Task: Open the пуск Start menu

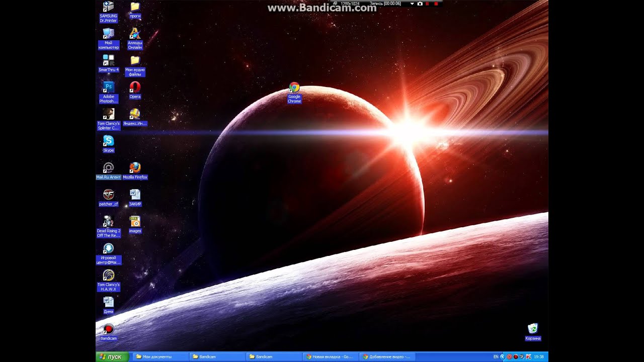Action: pyautogui.click(x=112, y=356)
